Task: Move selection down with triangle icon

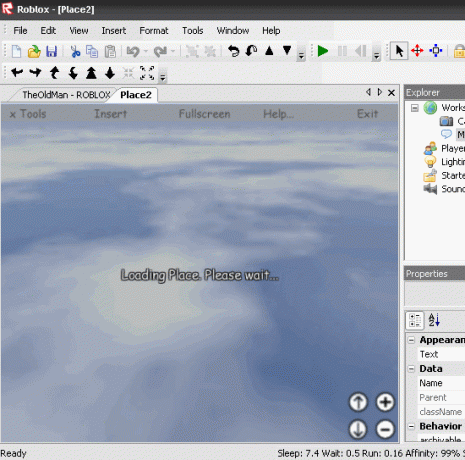Action: click(x=287, y=51)
